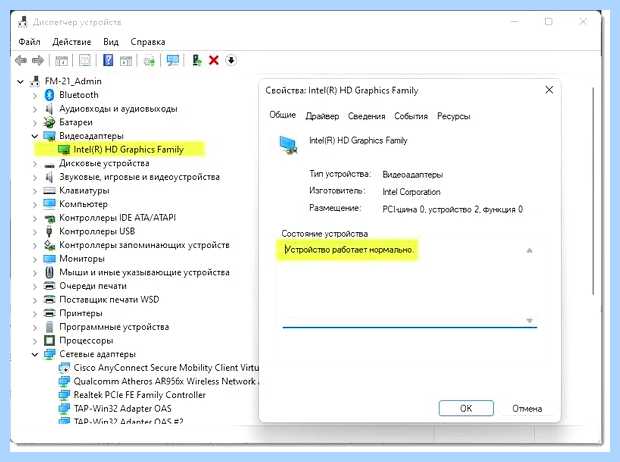
Task: Click the Bluetooth category icon
Action: [x=49, y=95]
